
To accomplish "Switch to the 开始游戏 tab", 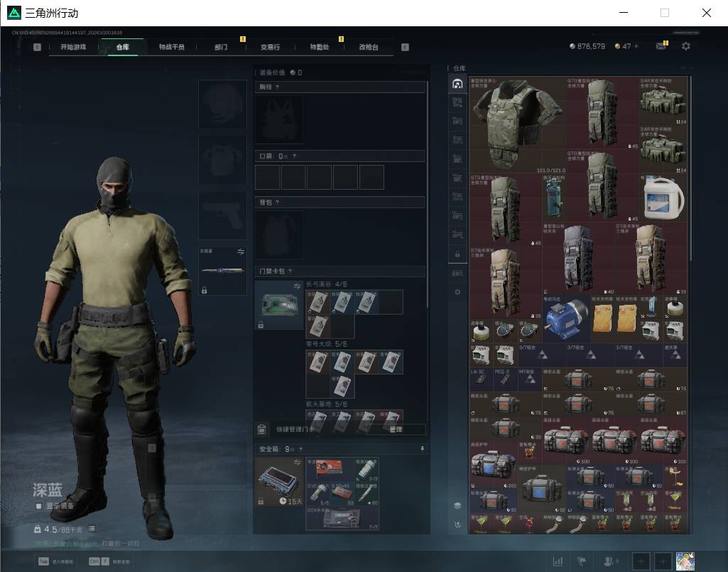I will coord(73,47).
